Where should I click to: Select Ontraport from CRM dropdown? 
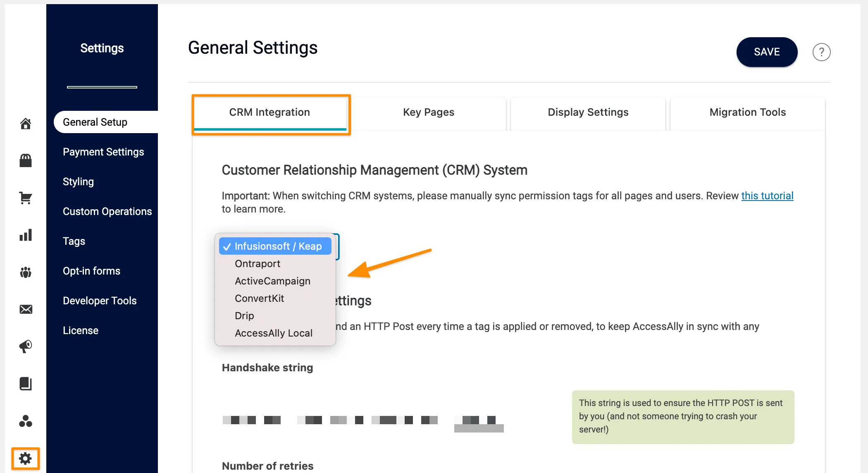pyautogui.click(x=275, y=264)
